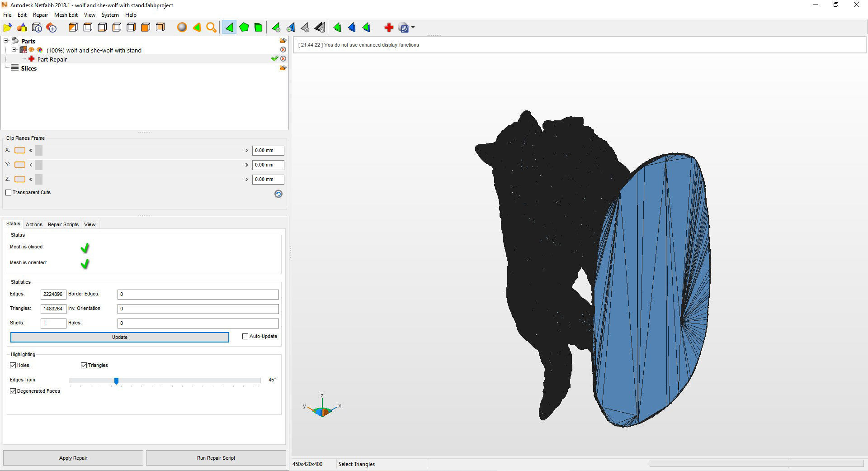
Task: Click the blue globe display options icon
Action: 404,28
